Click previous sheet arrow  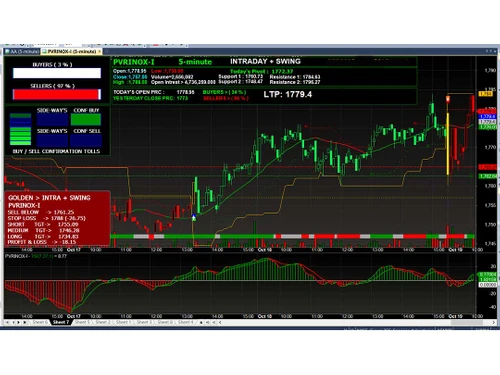pos(14,322)
